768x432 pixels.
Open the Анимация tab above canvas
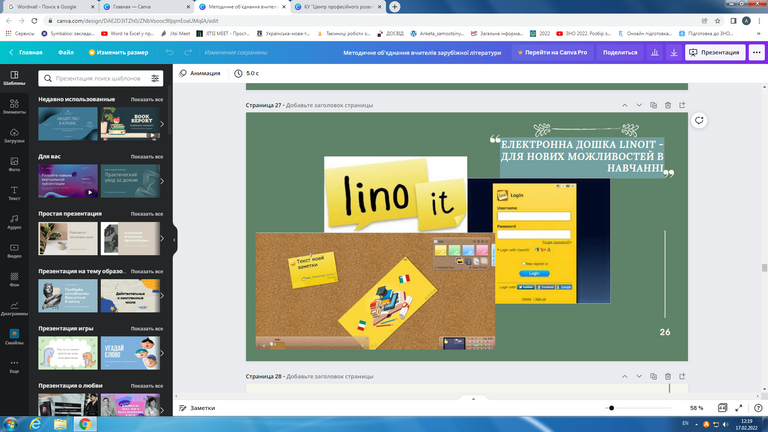(x=200, y=73)
